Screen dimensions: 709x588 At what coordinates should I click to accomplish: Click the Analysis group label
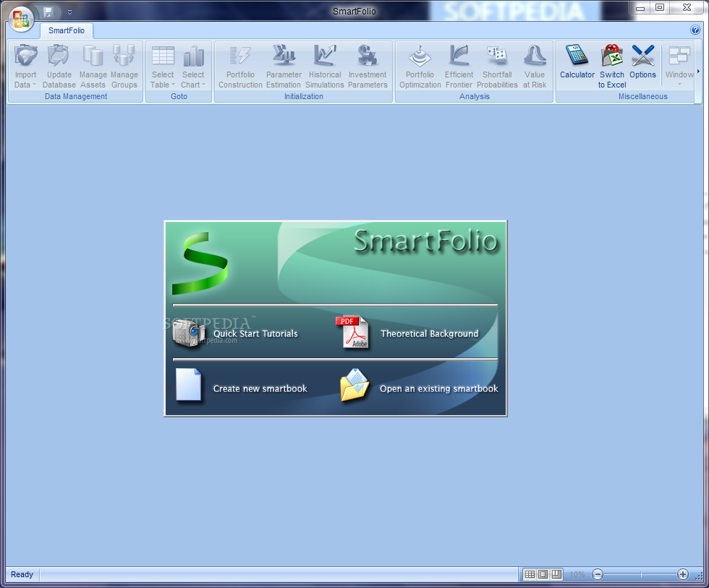[475, 96]
